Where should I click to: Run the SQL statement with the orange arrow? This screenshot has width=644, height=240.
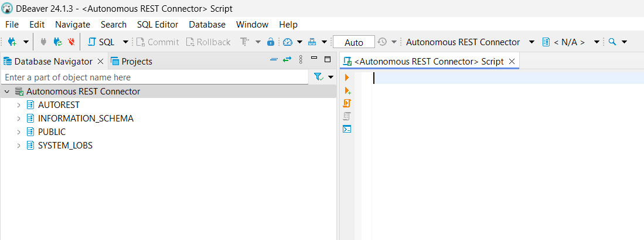347,77
